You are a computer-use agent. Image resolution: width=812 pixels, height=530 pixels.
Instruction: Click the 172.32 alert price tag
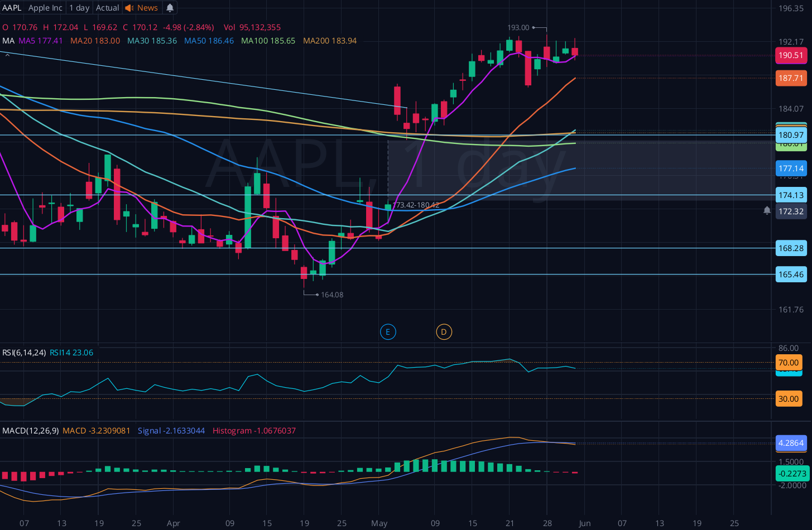pos(791,211)
